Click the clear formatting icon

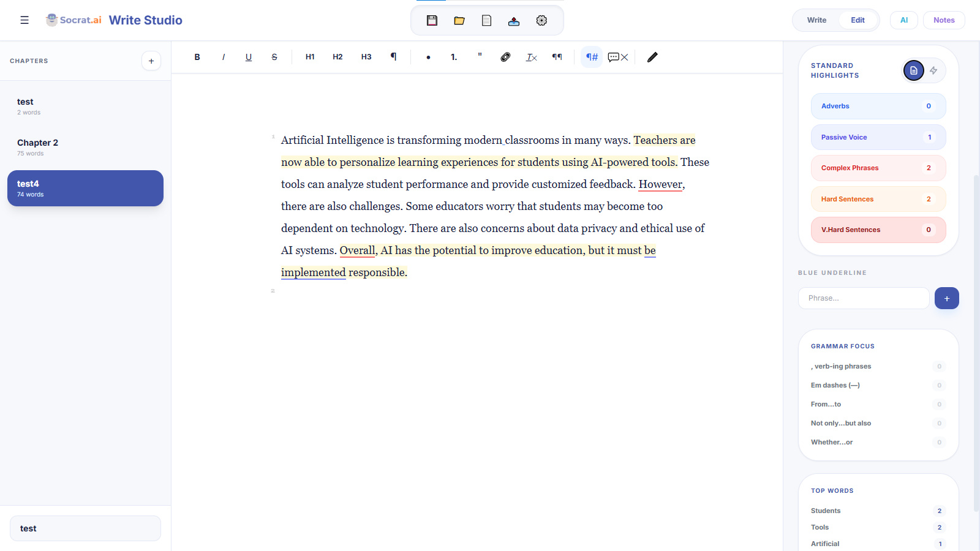(531, 57)
